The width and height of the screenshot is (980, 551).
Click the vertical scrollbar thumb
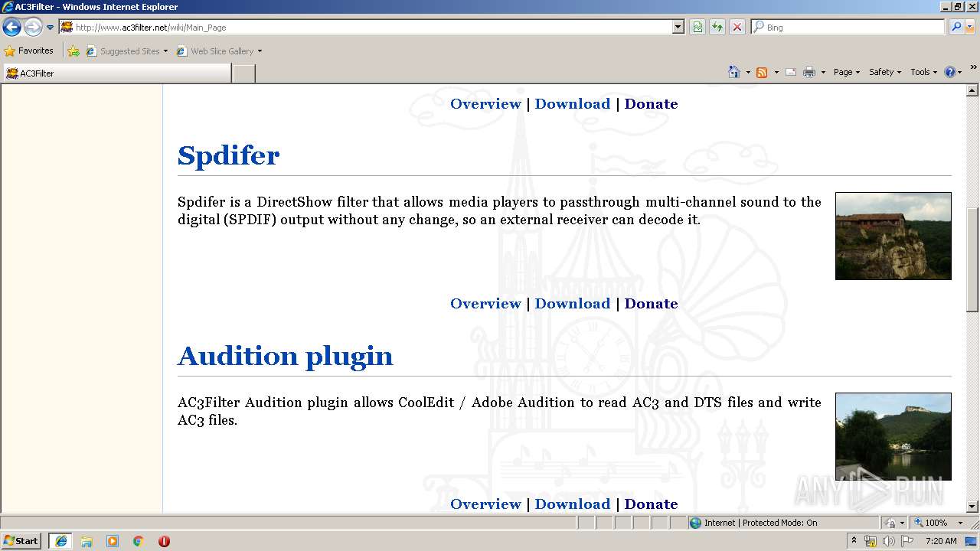pos(972,260)
